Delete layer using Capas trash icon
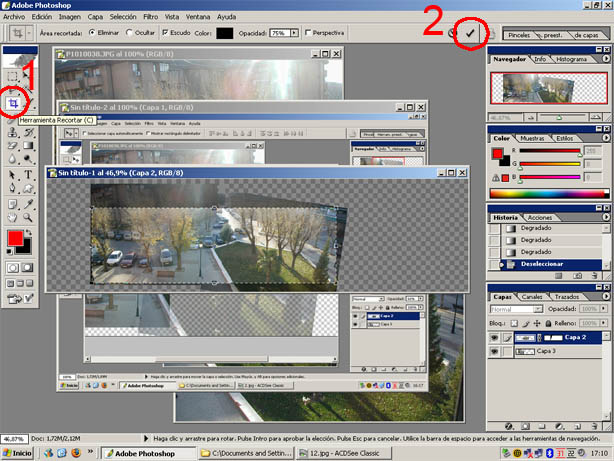Image resolution: width=614 pixels, height=461 pixels. 594,426
